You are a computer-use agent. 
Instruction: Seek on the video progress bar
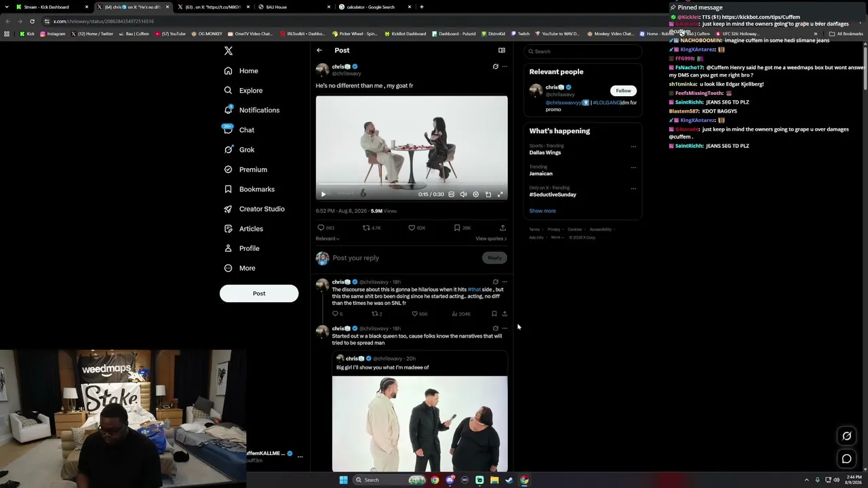pyautogui.click(x=412, y=184)
